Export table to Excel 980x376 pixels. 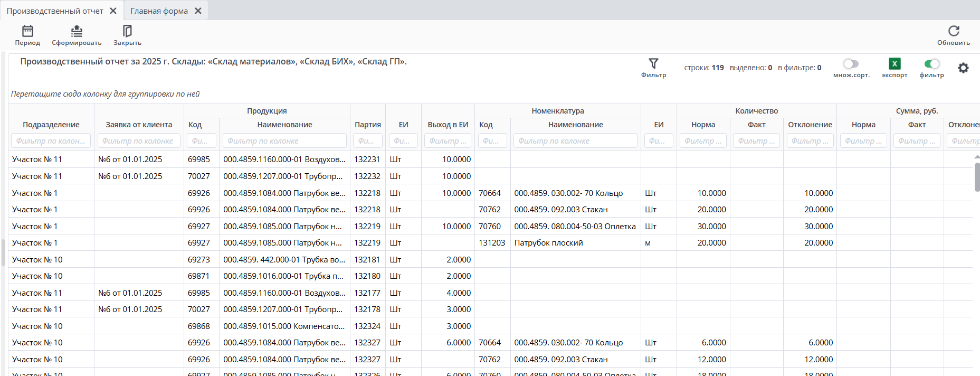tap(894, 64)
